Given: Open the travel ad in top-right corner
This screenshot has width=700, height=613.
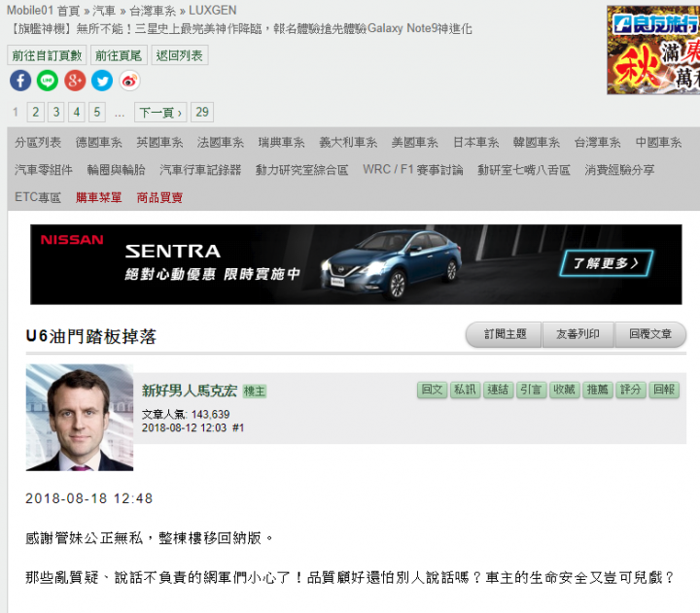Looking at the screenshot, I should click(x=653, y=50).
